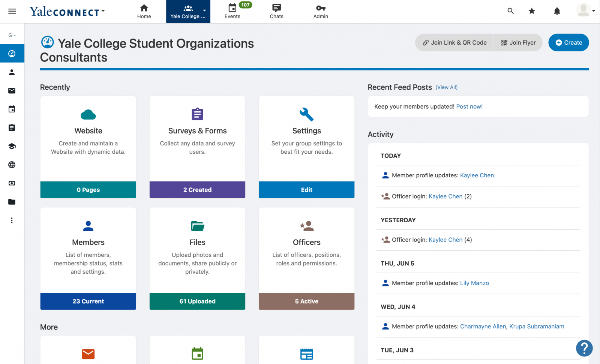Viewport: 600px width, 364px height.
Task: Open the money icon in sidebar
Action: coord(12,183)
